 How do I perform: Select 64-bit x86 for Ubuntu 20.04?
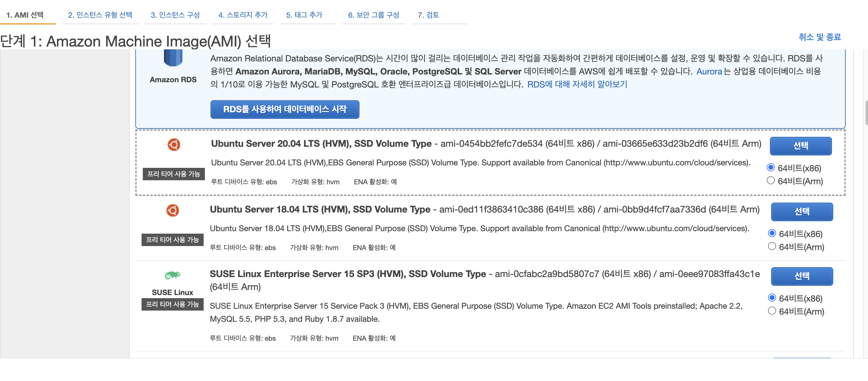771,168
